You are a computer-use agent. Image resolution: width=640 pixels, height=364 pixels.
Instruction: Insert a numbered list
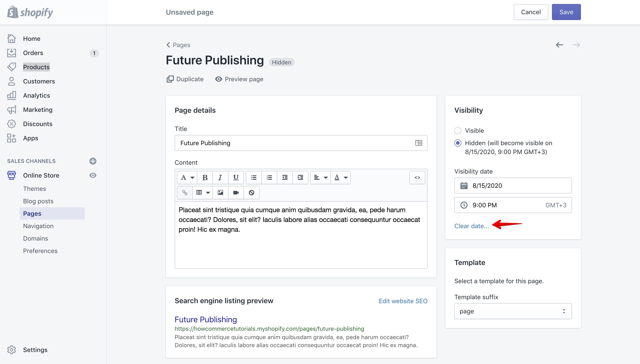tap(269, 178)
